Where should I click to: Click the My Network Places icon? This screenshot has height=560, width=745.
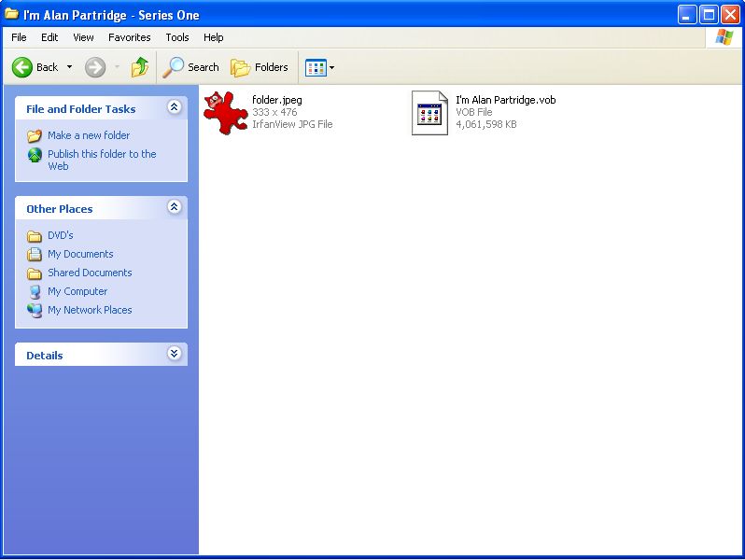(x=35, y=310)
